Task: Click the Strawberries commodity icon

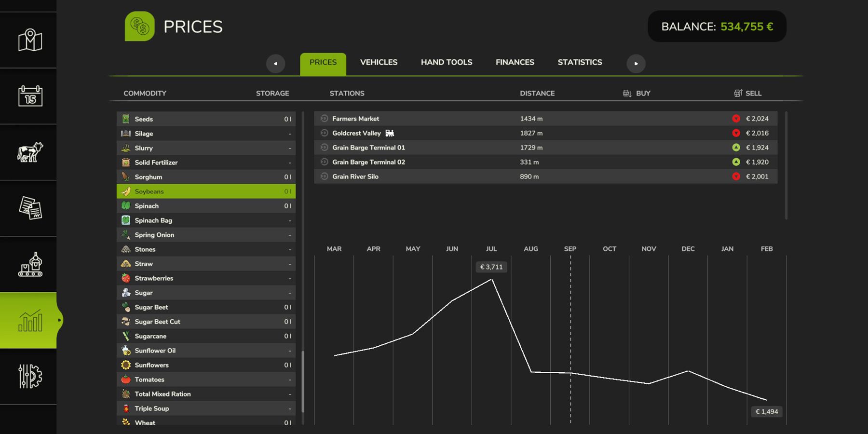Action: point(126,278)
